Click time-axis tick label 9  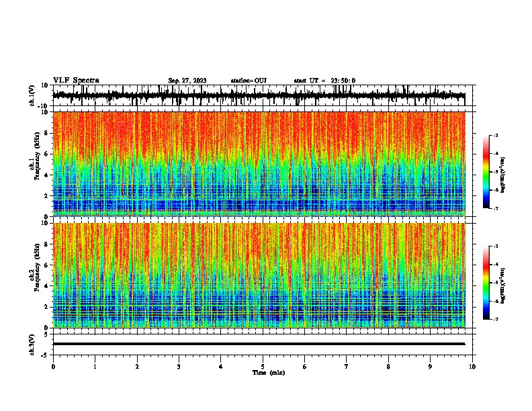[x=430, y=367]
